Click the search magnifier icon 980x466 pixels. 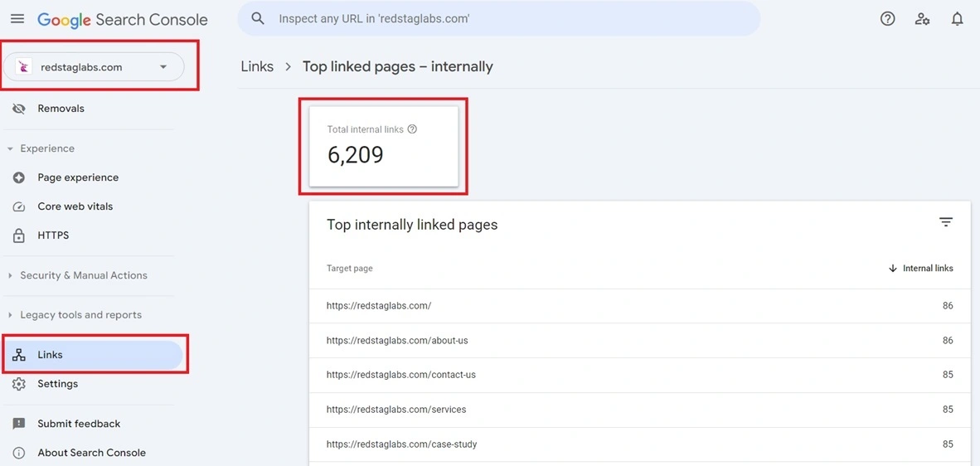pyautogui.click(x=258, y=18)
